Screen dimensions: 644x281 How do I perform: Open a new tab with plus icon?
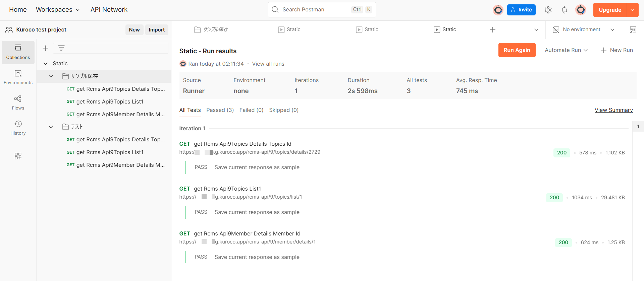click(x=492, y=30)
